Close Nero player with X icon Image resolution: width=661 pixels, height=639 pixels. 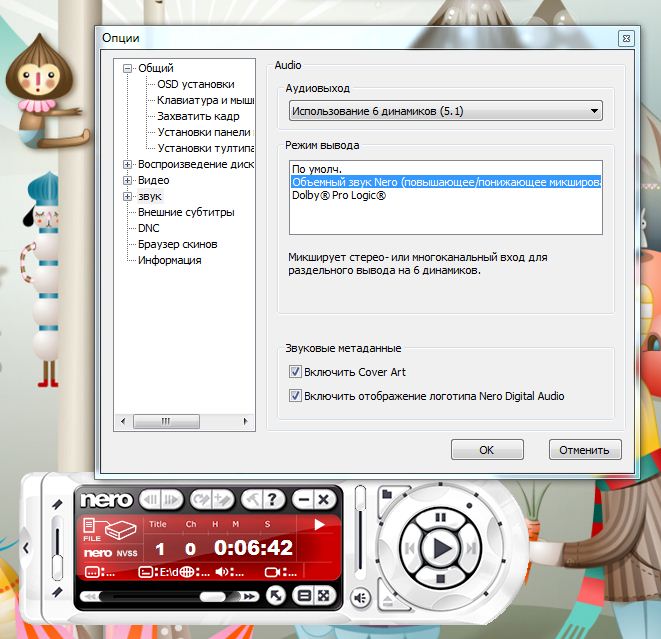point(324,499)
